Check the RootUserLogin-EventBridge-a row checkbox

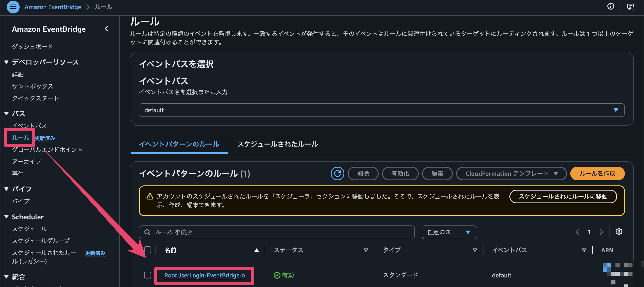[x=148, y=275]
